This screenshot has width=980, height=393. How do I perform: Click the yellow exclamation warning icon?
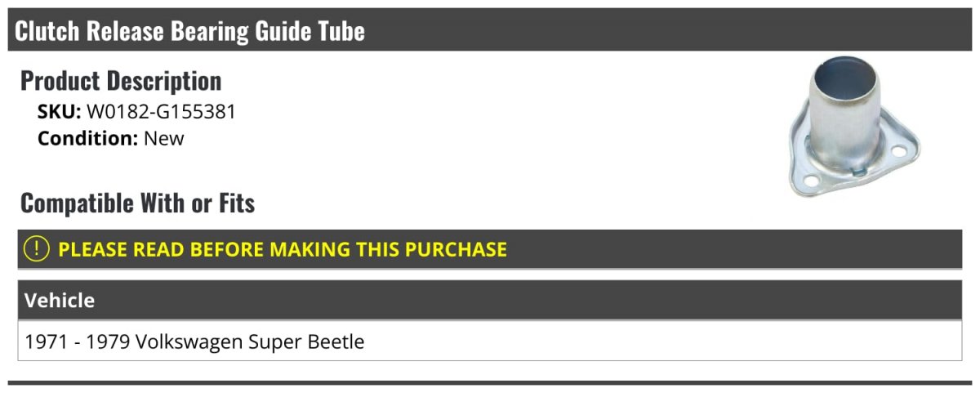(x=37, y=249)
